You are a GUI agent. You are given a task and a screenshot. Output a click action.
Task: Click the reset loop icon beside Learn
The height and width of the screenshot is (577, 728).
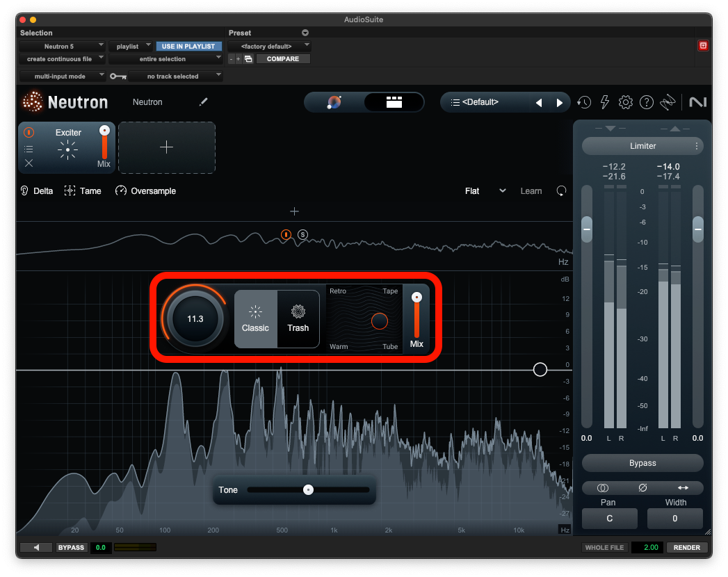pyautogui.click(x=561, y=190)
